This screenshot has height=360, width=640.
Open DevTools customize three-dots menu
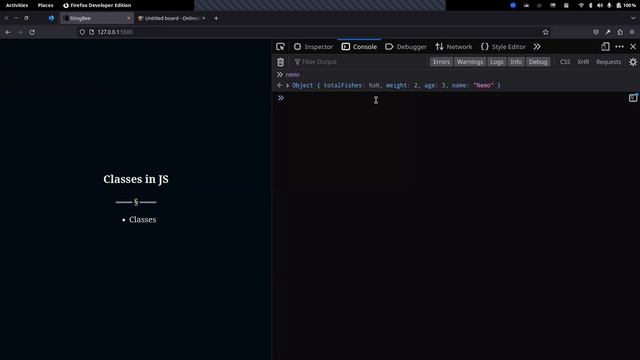pos(619,47)
